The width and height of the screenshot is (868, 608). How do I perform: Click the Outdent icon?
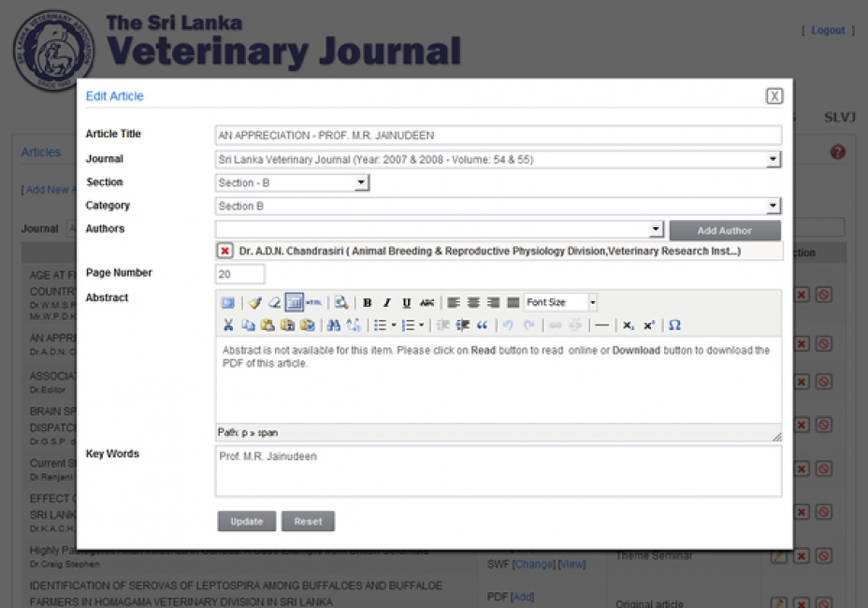[442, 325]
